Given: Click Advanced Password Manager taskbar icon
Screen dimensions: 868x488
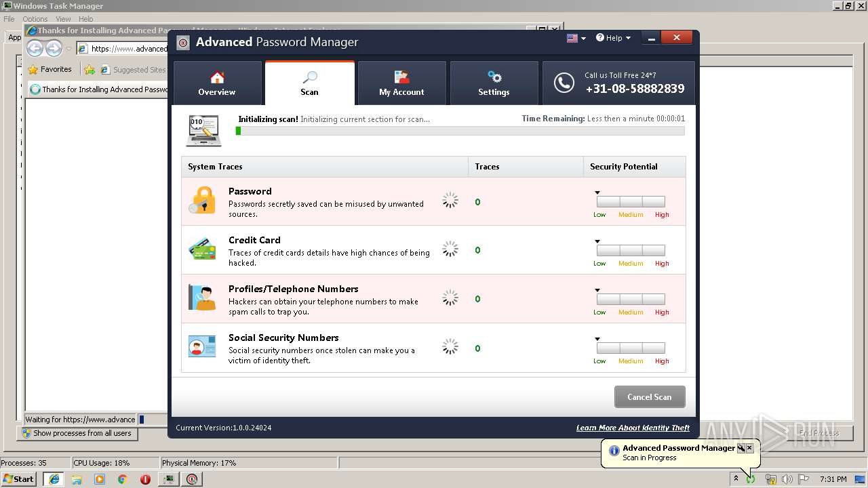Looking at the screenshot, I should pos(192,479).
